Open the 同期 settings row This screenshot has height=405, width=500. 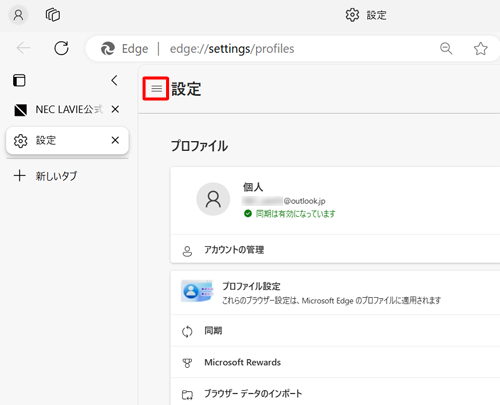click(x=335, y=331)
